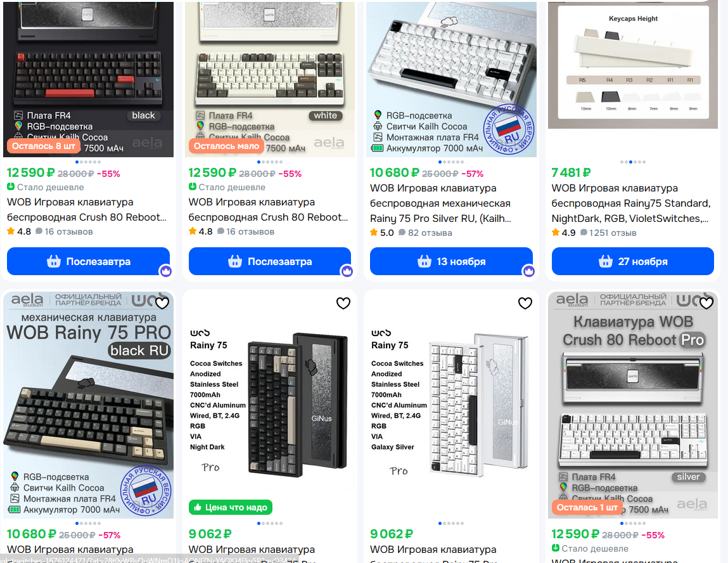Open Rainy 75 Pro Silver RU product title
The width and height of the screenshot is (728, 563).
[440, 204]
